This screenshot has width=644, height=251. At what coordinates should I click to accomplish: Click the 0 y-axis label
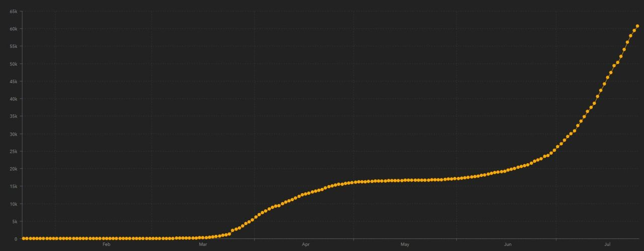[16, 239]
